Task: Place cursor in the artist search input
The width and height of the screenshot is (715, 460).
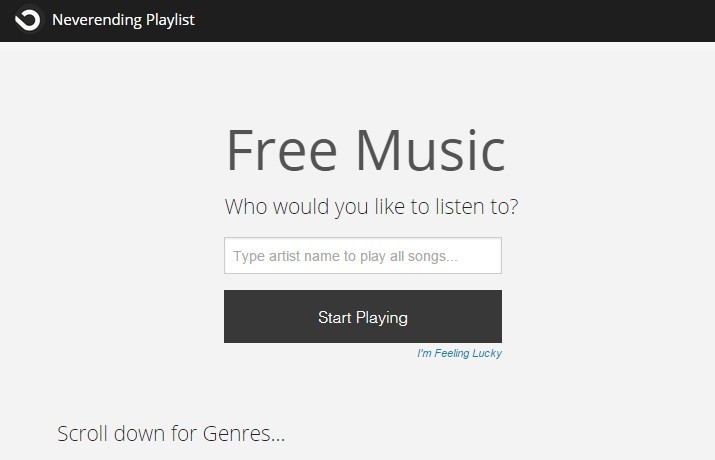Action: 362,256
